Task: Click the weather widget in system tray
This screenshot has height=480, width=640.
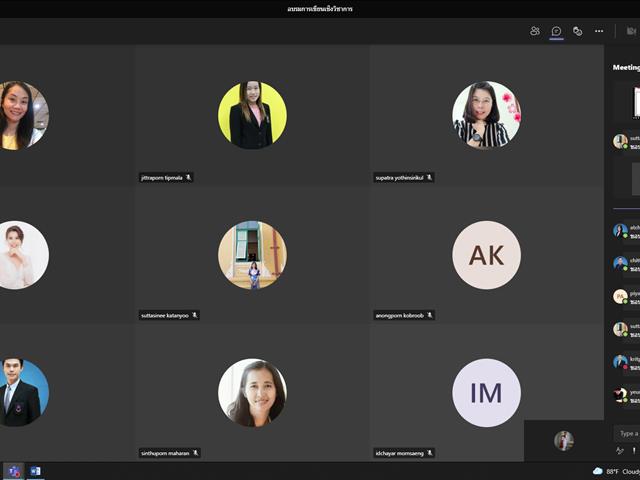Action: pos(616,471)
